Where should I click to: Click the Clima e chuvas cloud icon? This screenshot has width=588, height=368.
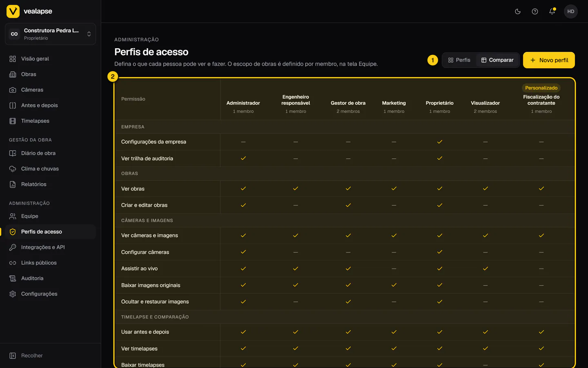pyautogui.click(x=13, y=169)
